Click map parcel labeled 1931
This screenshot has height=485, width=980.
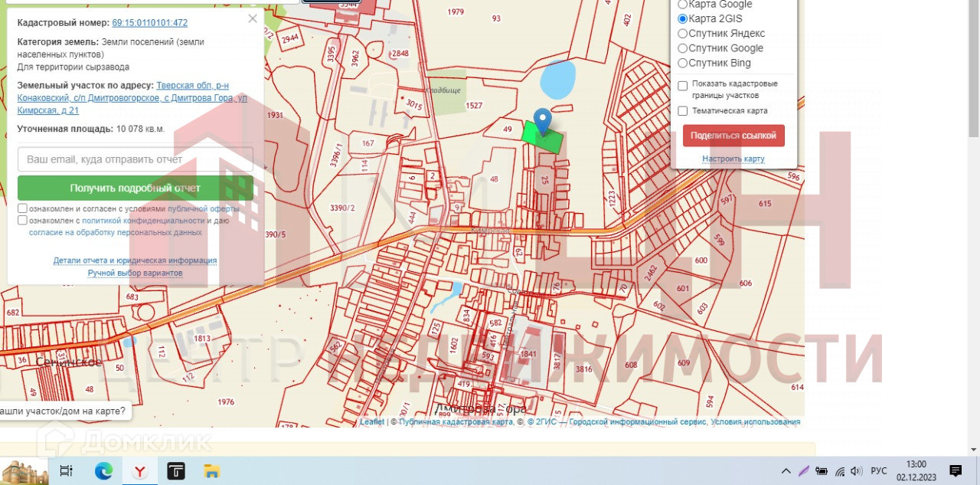276,116
